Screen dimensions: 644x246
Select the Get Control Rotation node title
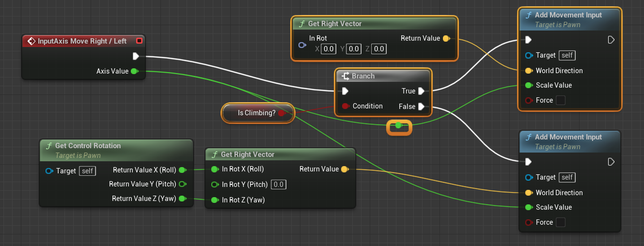88,146
